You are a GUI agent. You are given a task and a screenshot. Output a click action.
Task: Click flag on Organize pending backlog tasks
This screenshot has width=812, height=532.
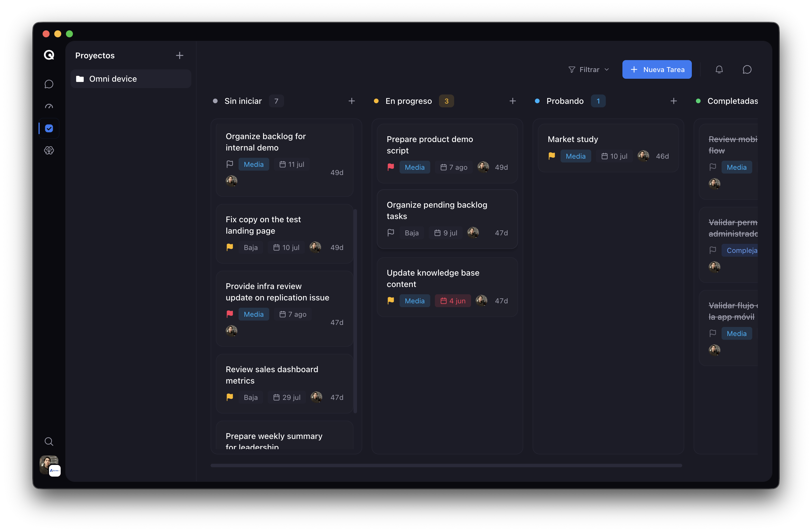(x=391, y=233)
